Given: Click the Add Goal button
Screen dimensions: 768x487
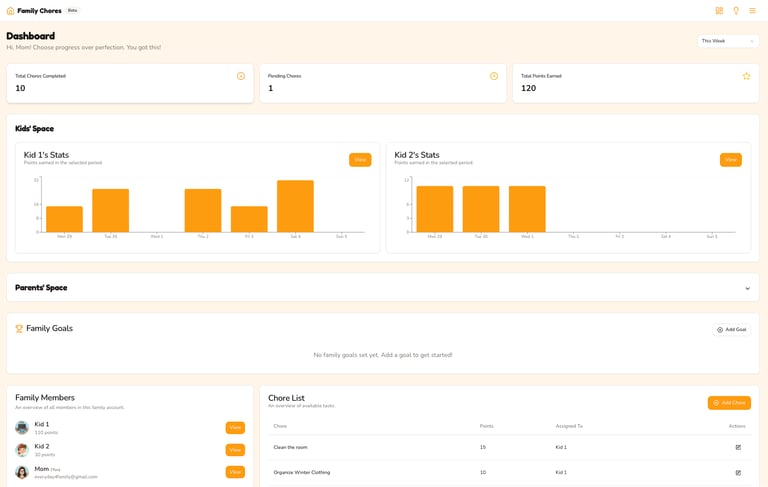Looking at the screenshot, I should pyautogui.click(x=731, y=330).
